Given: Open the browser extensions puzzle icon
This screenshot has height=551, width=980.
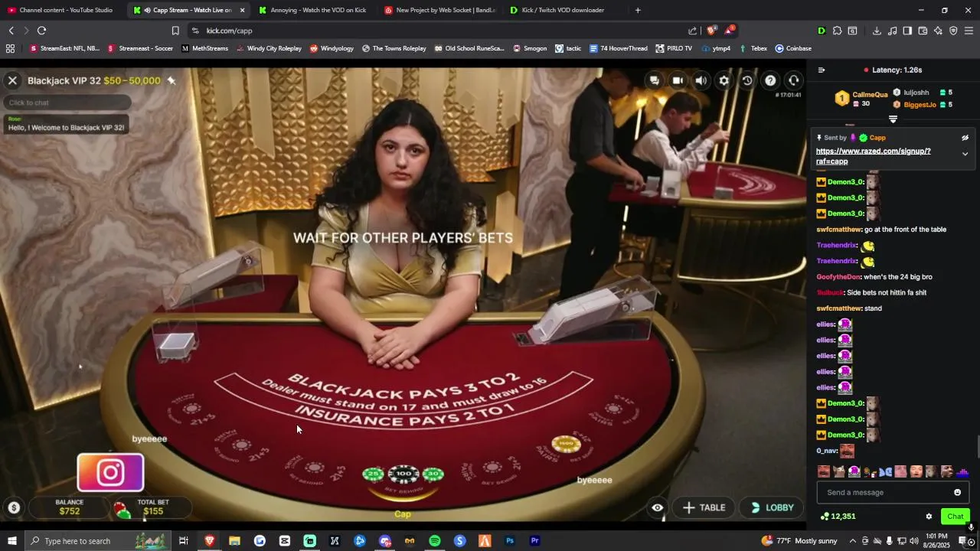Looking at the screenshot, I should 837,31.
